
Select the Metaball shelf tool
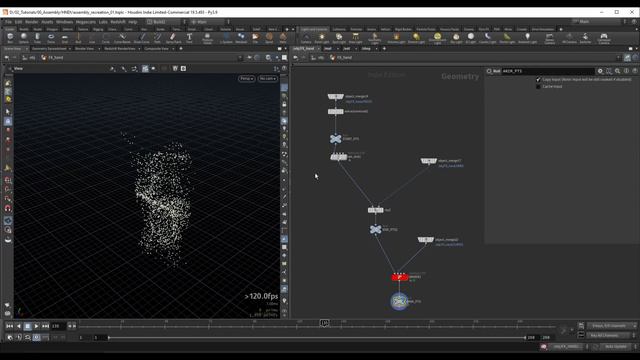tap(241, 38)
